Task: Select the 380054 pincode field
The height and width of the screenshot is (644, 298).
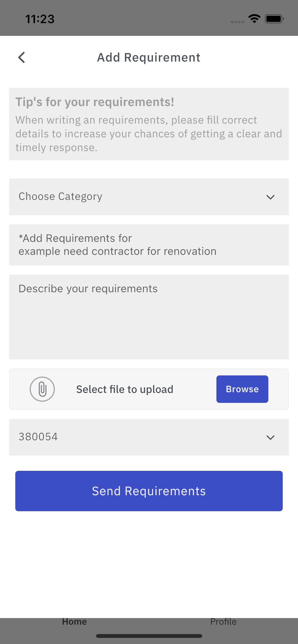Action: [149, 437]
